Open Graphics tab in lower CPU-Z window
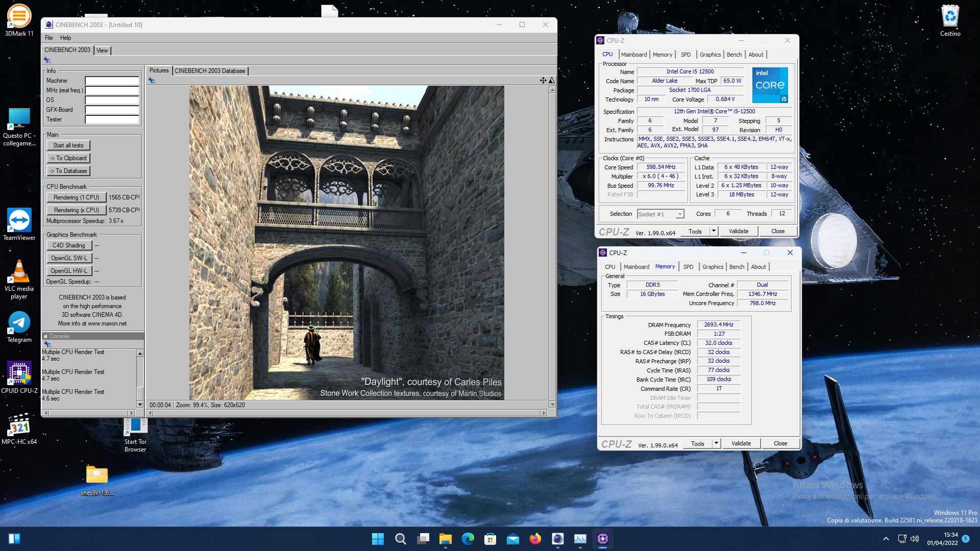Viewport: 980px width, 551px height. pos(713,267)
